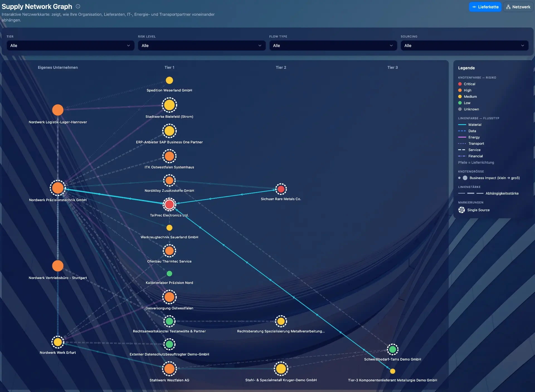This screenshot has height=392, width=535.
Task: Select the Nordwerk Präzisionstechnik GmbH node
Action: coord(58,188)
